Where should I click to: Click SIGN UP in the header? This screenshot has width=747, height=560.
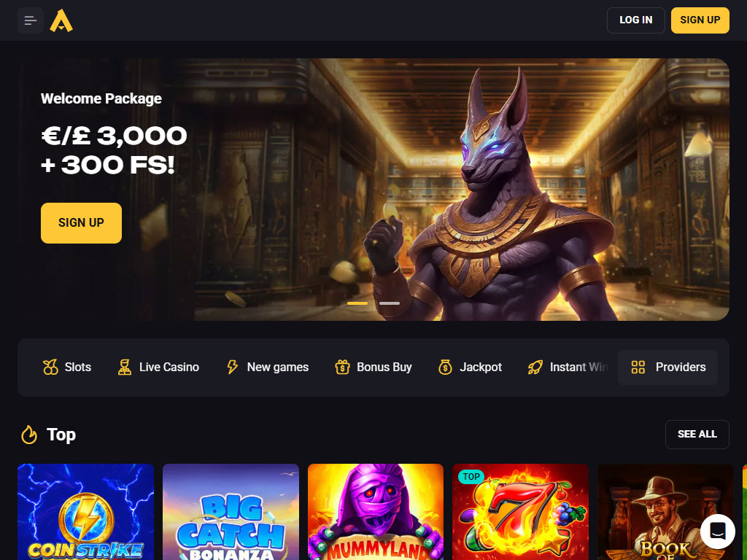700,20
